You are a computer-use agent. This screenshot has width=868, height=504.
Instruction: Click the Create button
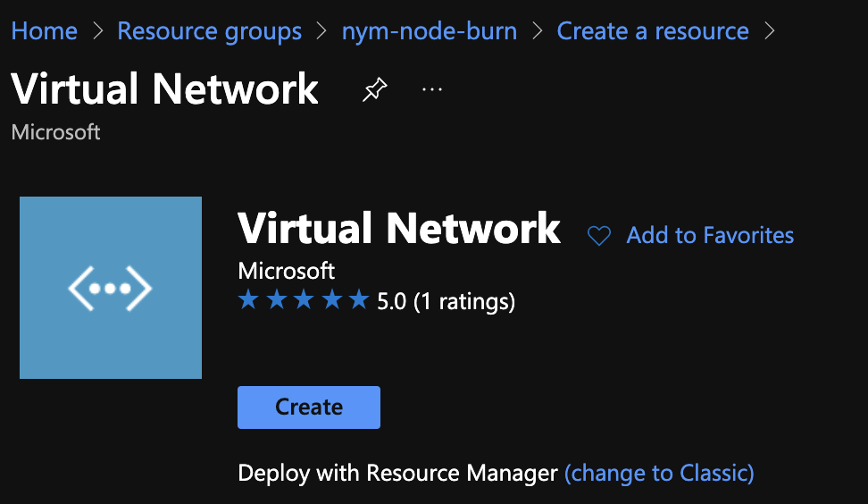(309, 407)
